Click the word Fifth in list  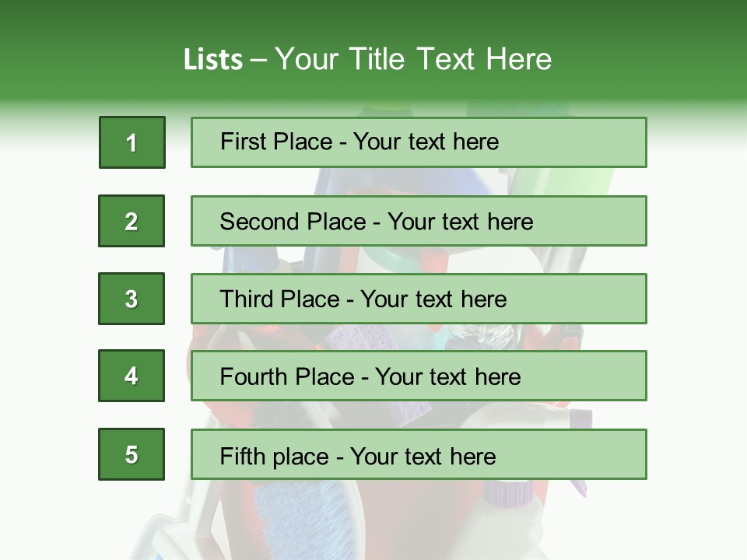pyautogui.click(x=242, y=456)
